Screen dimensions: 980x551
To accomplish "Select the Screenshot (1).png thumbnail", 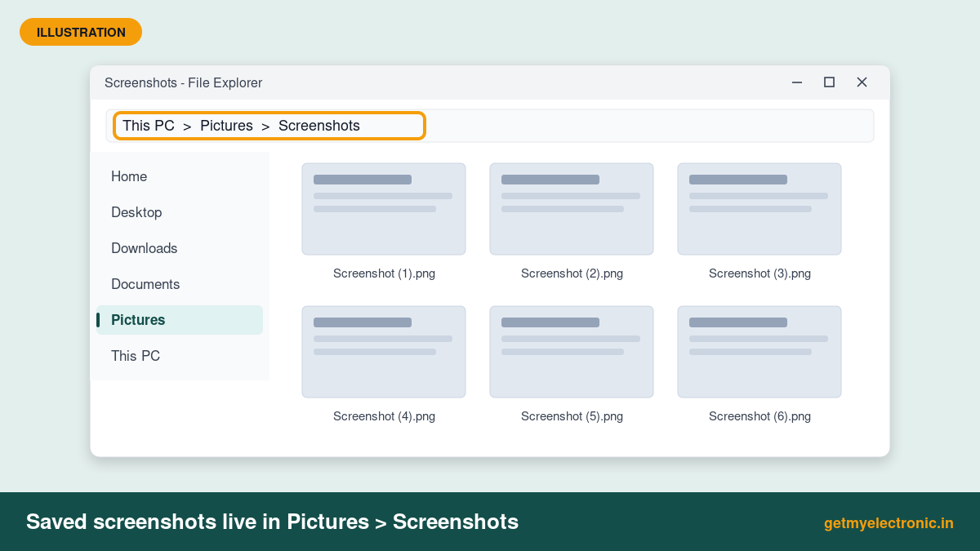I will (384, 209).
